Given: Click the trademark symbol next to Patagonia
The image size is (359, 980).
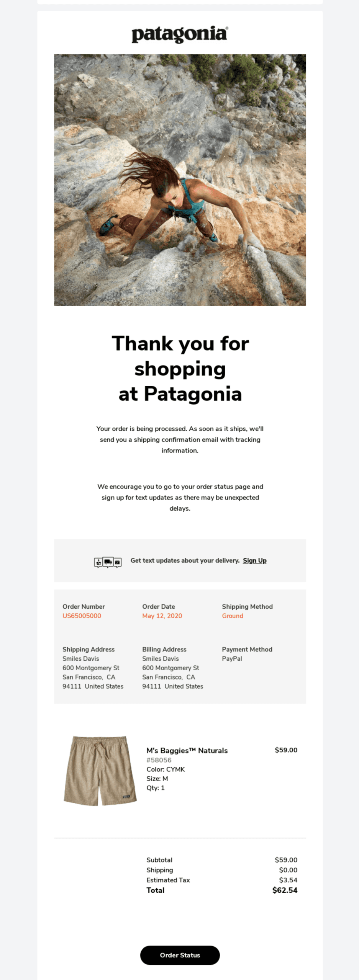Looking at the screenshot, I should click(x=226, y=28).
